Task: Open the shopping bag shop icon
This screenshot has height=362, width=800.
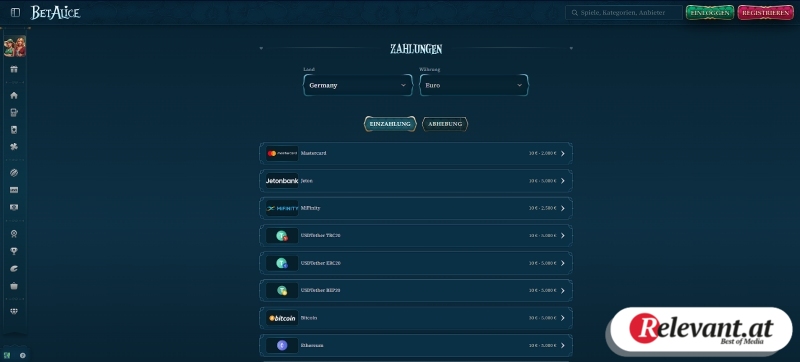Action: coord(14,286)
